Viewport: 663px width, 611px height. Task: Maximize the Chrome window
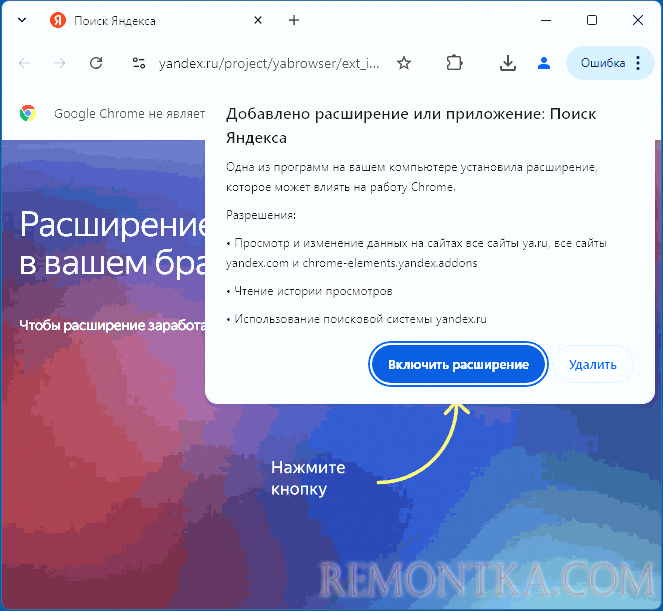tap(592, 20)
